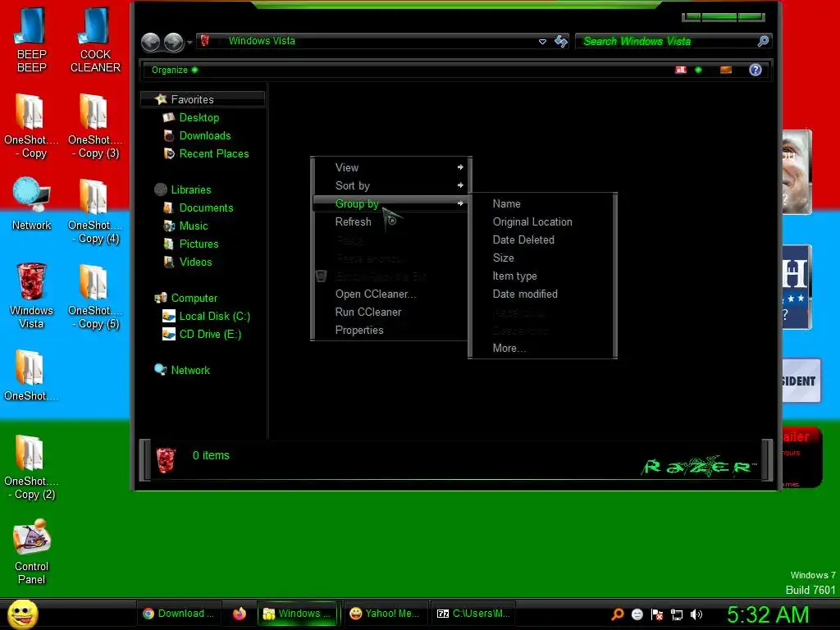Expand the View submenu
The height and width of the screenshot is (630, 840).
pyautogui.click(x=391, y=167)
